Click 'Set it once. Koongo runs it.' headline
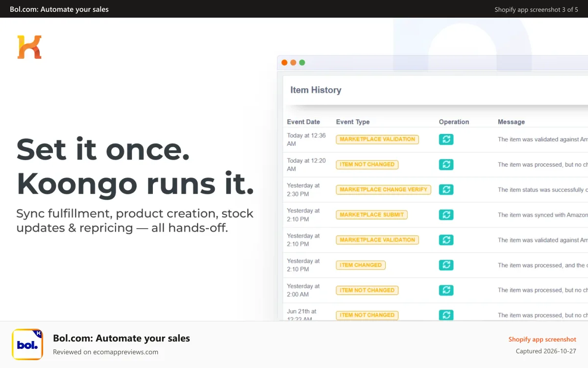The height and width of the screenshot is (368, 588). point(135,167)
